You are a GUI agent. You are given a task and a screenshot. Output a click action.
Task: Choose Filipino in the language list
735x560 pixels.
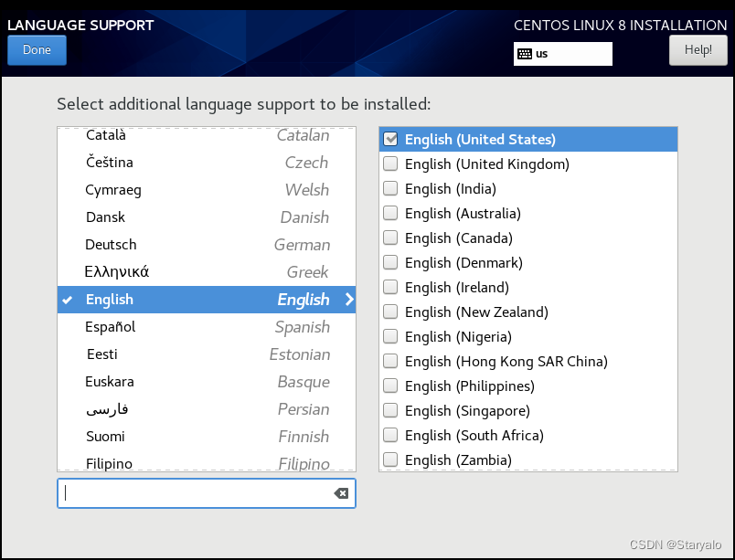click(207, 462)
